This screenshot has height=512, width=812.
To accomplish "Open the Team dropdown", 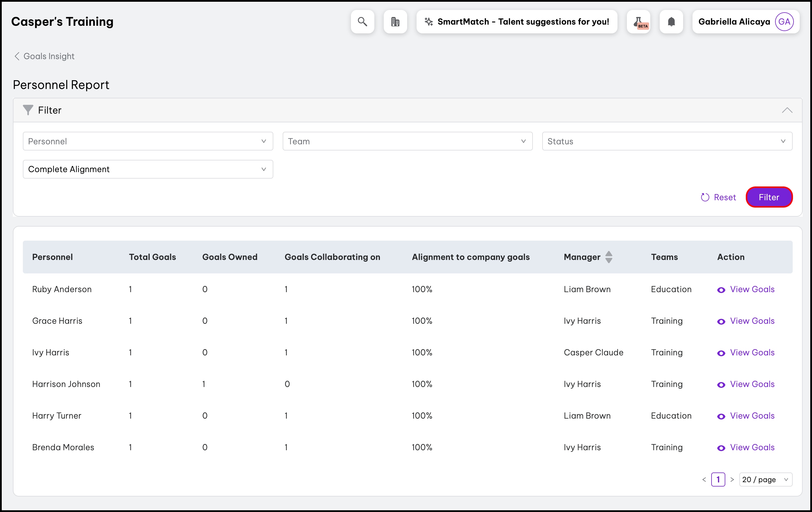I will (x=407, y=141).
